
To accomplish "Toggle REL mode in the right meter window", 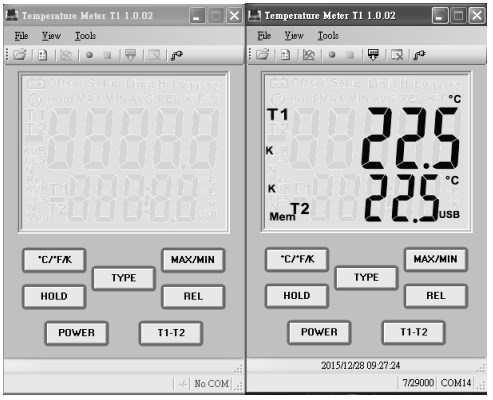I will click(436, 296).
